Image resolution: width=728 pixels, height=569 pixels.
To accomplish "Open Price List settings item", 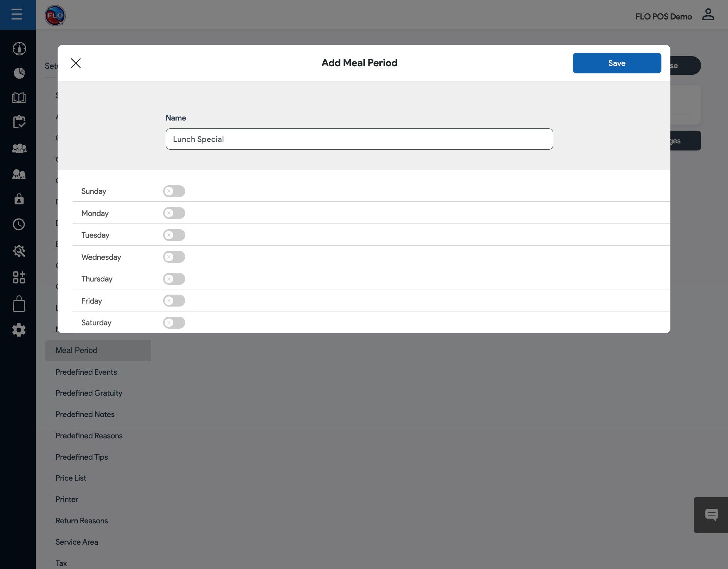I will [71, 478].
